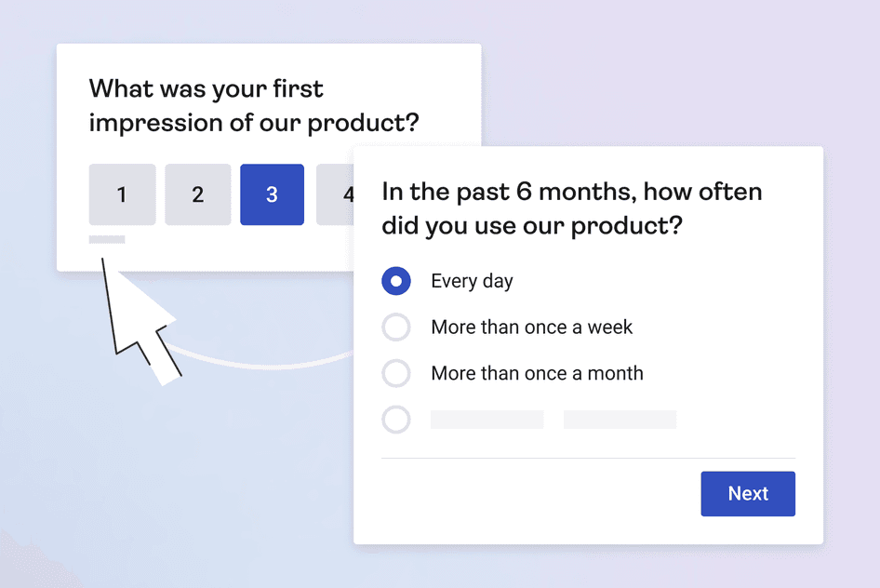This screenshot has height=588, width=880.
Task: Click the first gray placeholder bar
Action: (x=487, y=420)
